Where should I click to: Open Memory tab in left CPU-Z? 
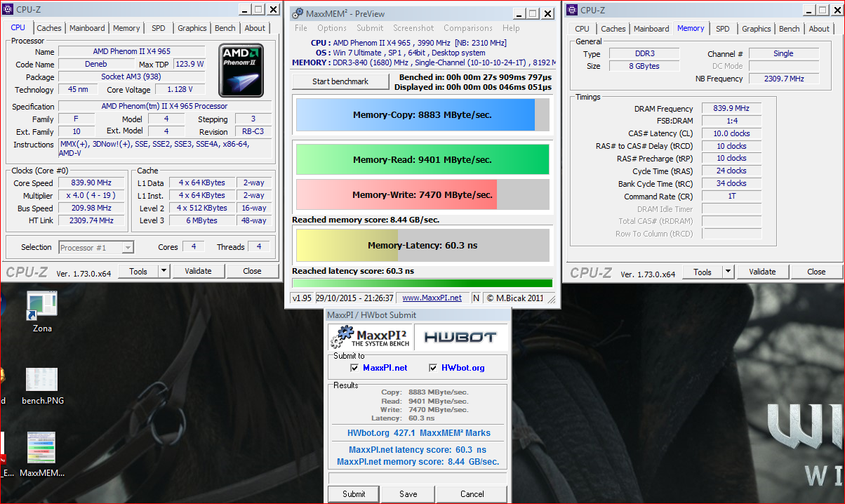click(126, 28)
